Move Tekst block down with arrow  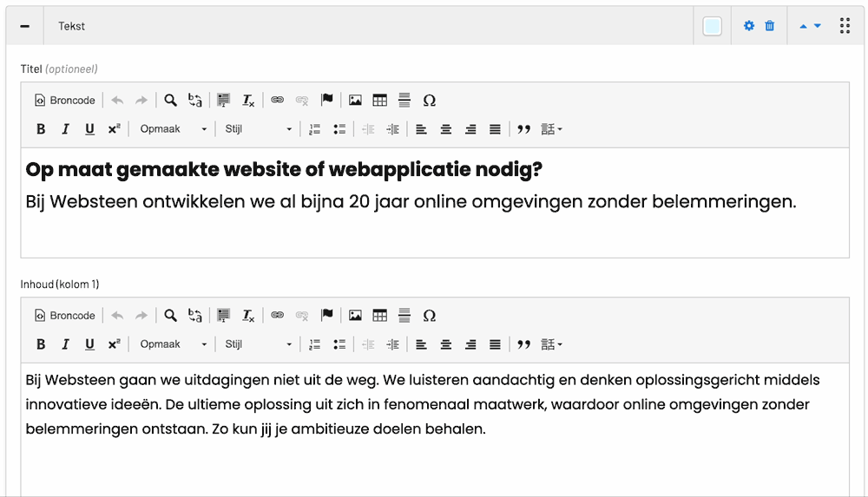coord(818,26)
